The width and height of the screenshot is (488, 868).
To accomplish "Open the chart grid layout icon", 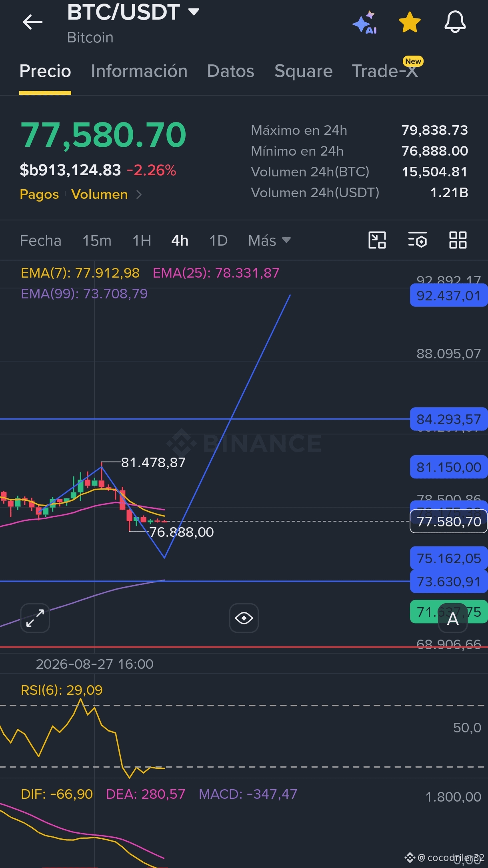I will [458, 240].
